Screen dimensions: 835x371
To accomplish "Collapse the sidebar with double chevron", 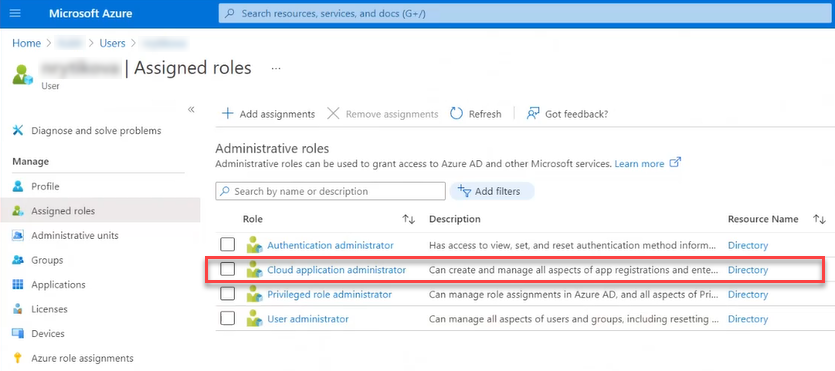I will (x=191, y=110).
